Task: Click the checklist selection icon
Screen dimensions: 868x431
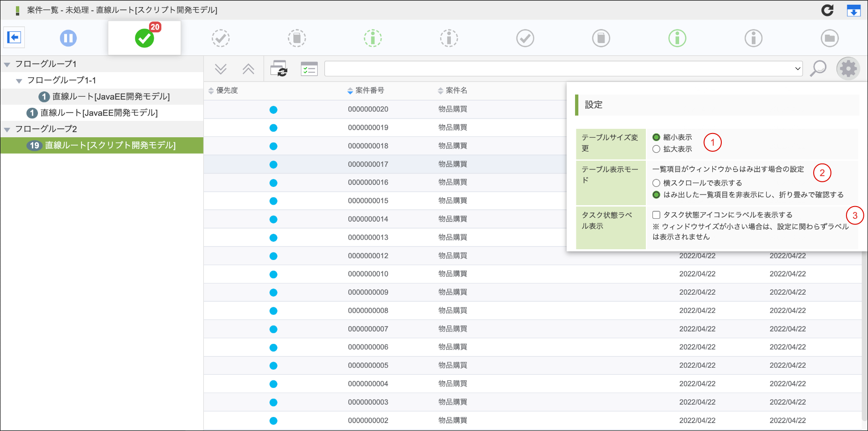Action: [309, 69]
